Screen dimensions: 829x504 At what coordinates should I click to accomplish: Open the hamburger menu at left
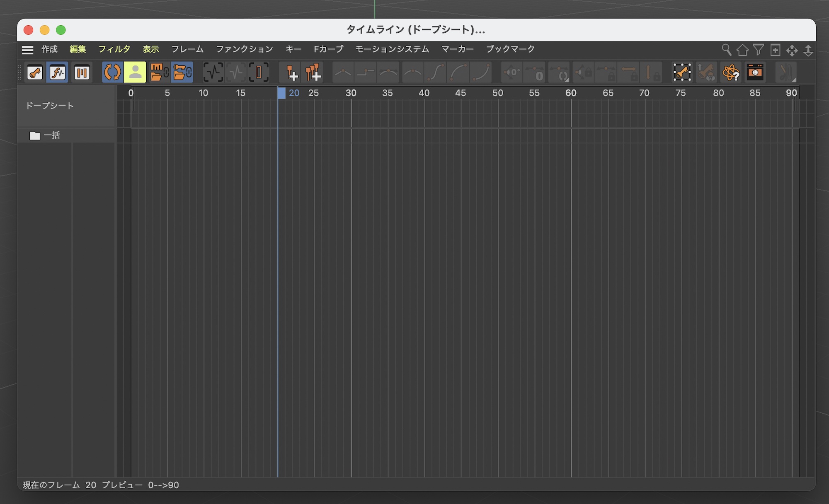tap(27, 50)
